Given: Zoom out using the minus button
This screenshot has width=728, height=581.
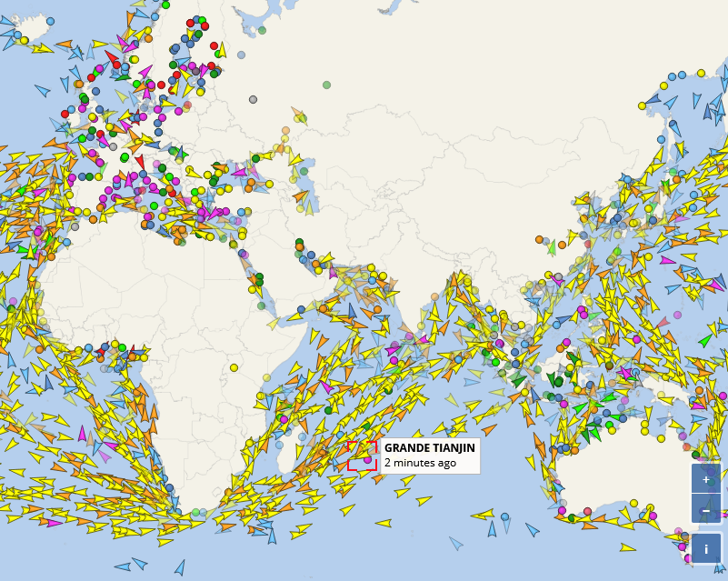Looking at the screenshot, I should coord(705,509).
